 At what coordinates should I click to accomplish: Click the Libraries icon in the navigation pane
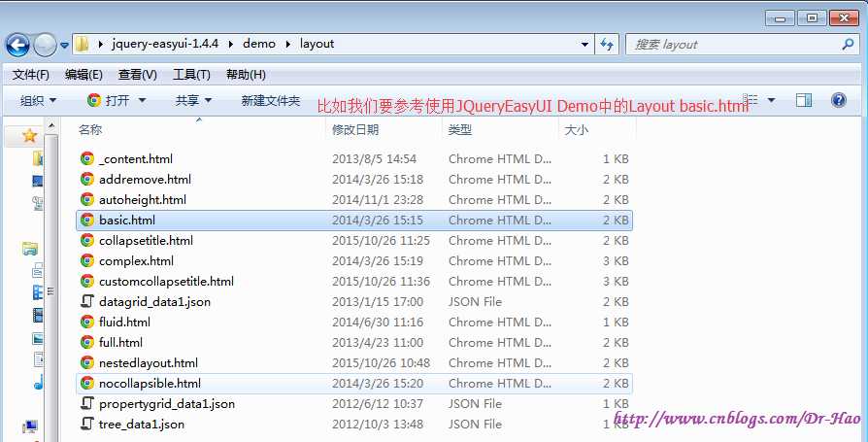[x=30, y=250]
